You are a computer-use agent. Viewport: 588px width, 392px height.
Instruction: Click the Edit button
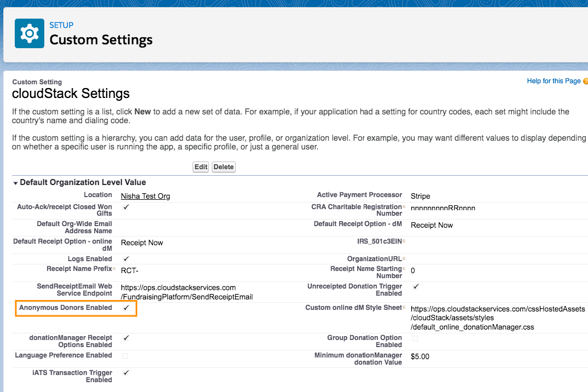(201, 167)
